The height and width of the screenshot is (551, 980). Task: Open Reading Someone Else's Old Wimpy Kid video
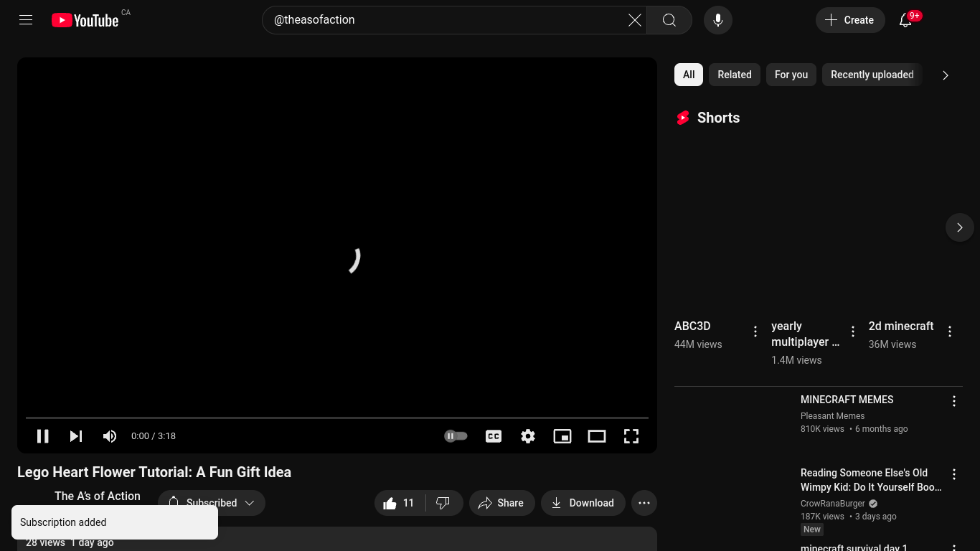(x=871, y=480)
